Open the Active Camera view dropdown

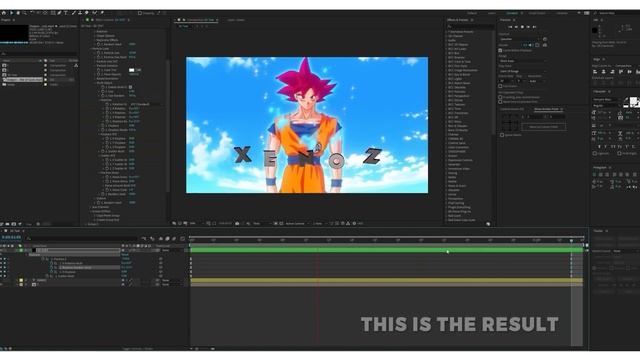point(296,223)
